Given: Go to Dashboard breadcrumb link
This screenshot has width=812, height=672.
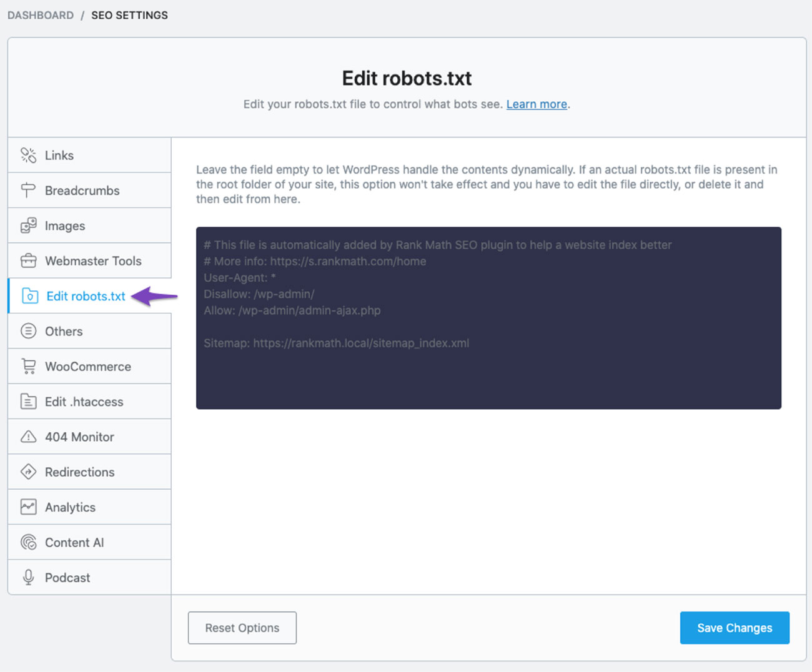Looking at the screenshot, I should pos(41,15).
